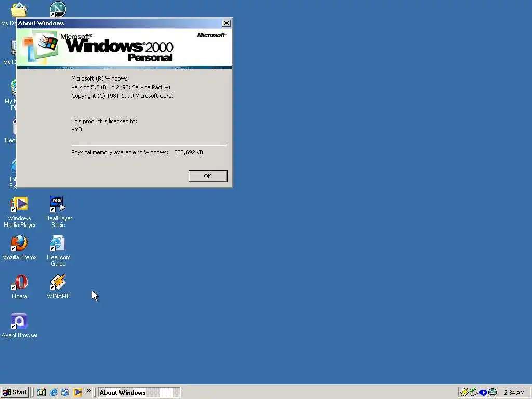The height and width of the screenshot is (399, 532).
Task: Click the 'Version 5.0 (Build 2195: Service Pack 4)' text
Action: pos(121,87)
